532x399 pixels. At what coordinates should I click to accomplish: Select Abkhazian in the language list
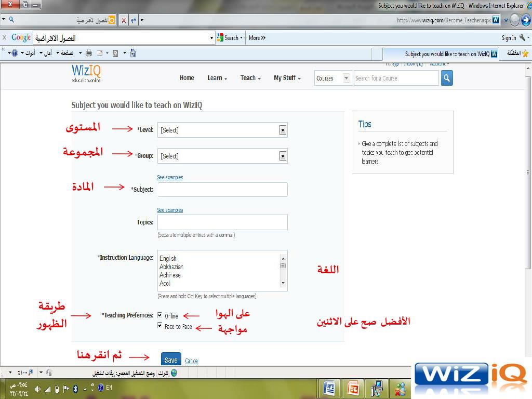tap(171, 267)
